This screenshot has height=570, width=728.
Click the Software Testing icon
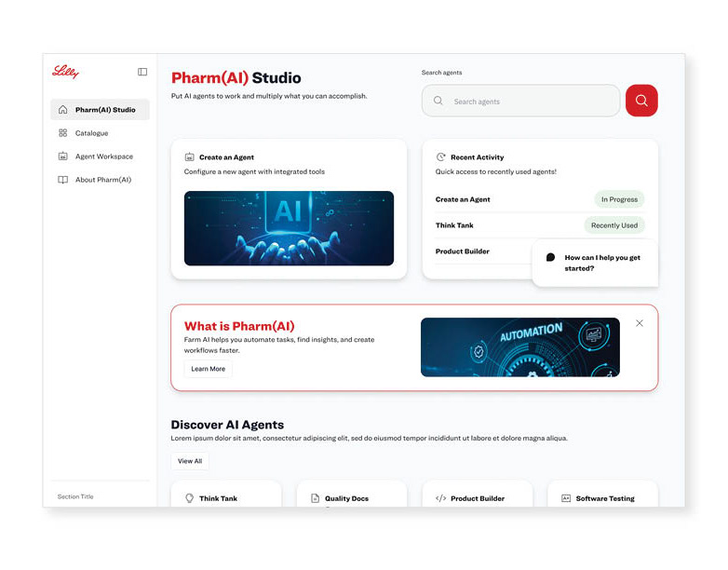point(566,498)
